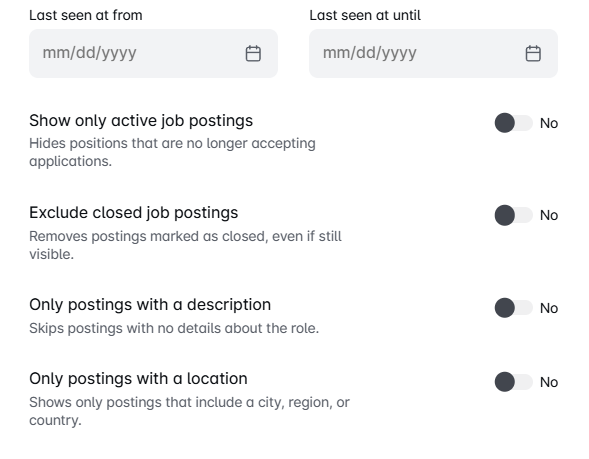This screenshot has height=459, width=589.
Task: Click the Only postings with a description heading
Action: tap(150, 305)
